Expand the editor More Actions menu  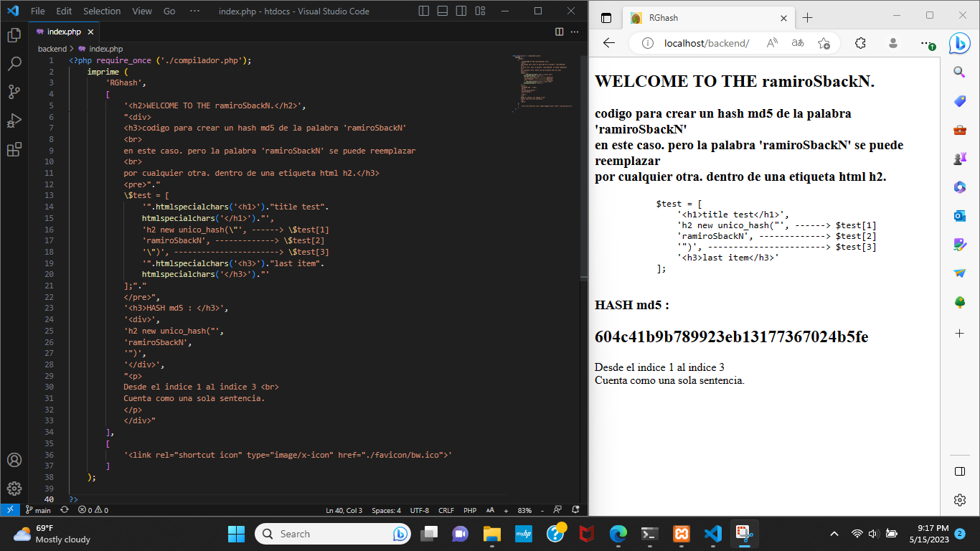point(575,32)
